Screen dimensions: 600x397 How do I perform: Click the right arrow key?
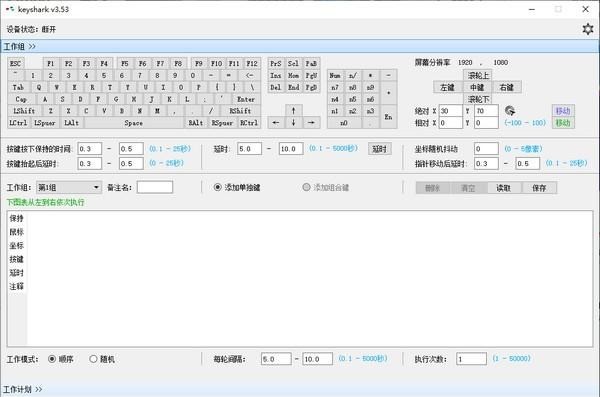click(x=311, y=123)
